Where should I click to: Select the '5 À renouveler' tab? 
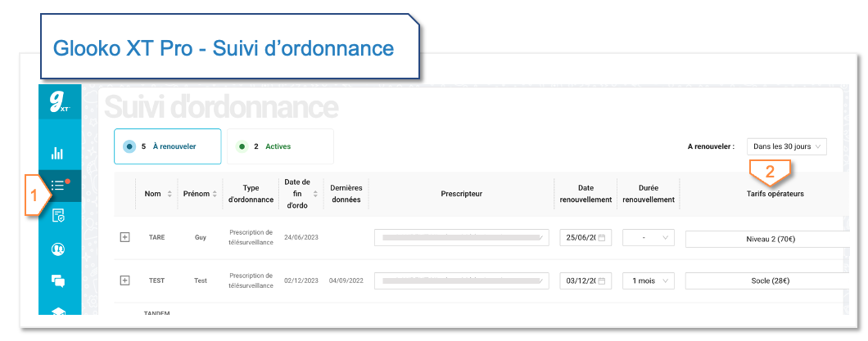pos(168,146)
